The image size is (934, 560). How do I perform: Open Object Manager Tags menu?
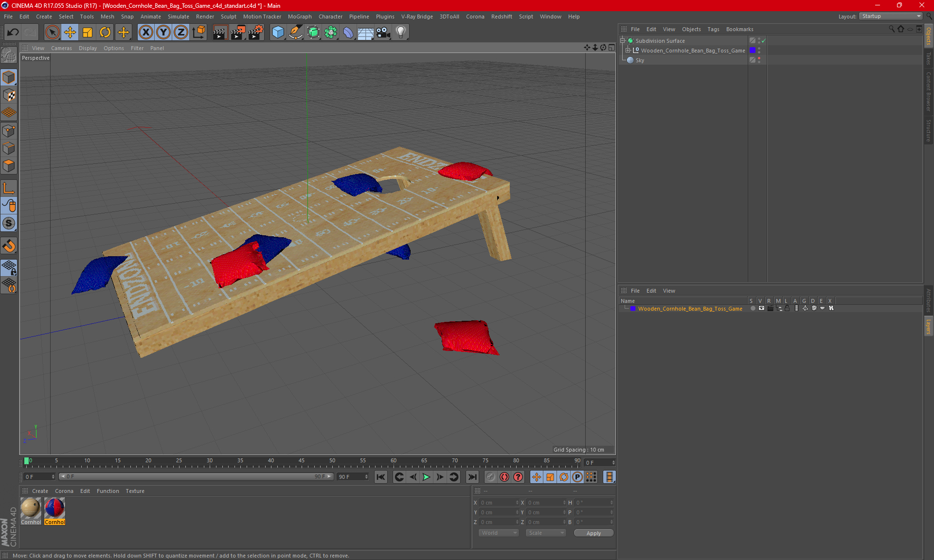coord(713,29)
